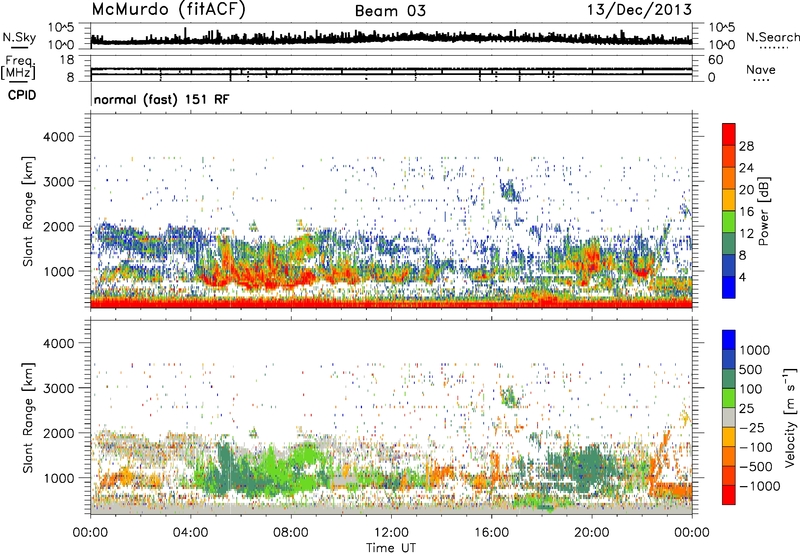
Task: Click the N.Sky legend label
Action: (x=19, y=37)
